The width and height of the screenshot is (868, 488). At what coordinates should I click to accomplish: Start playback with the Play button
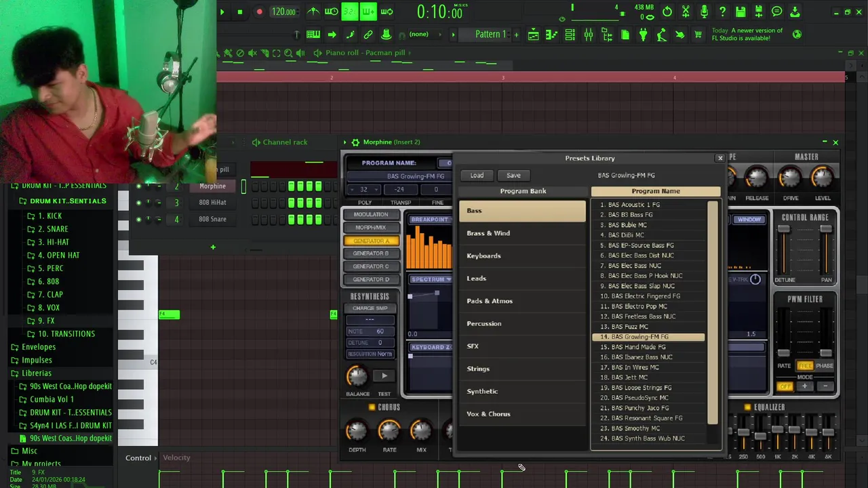tap(222, 12)
